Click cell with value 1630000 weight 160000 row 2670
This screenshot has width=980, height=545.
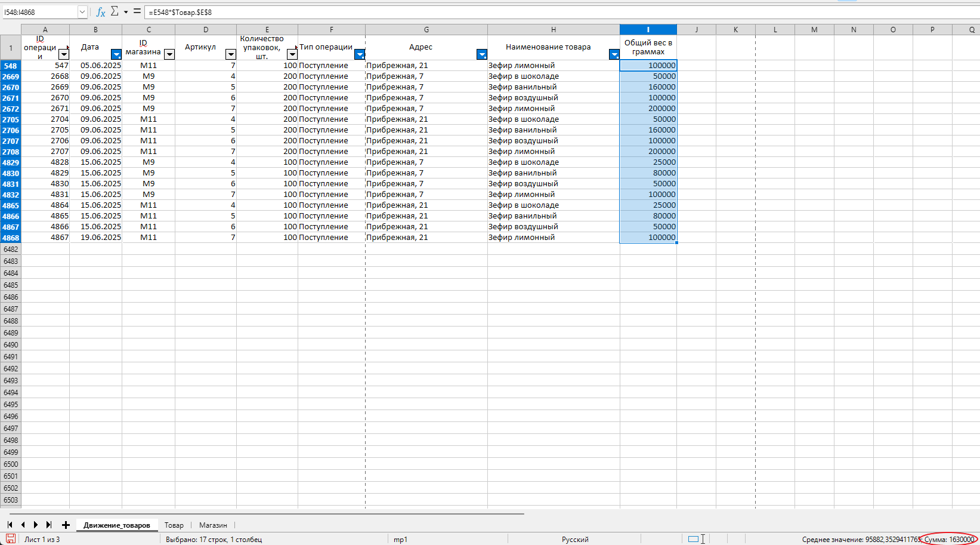pyautogui.click(x=648, y=87)
